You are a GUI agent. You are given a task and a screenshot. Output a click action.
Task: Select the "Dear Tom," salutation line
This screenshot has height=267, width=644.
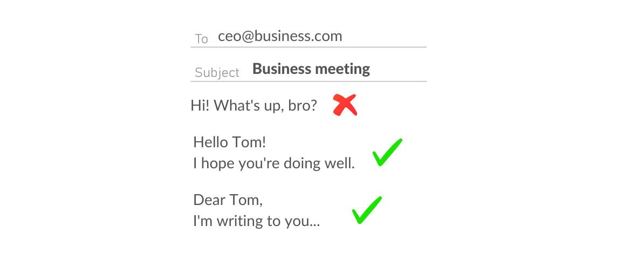click(228, 200)
